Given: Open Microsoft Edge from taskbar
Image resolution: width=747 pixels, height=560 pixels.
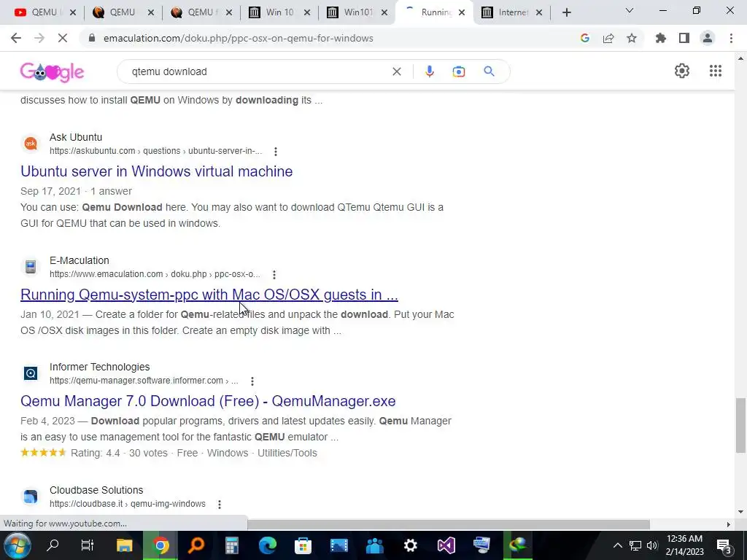Looking at the screenshot, I should (268, 545).
